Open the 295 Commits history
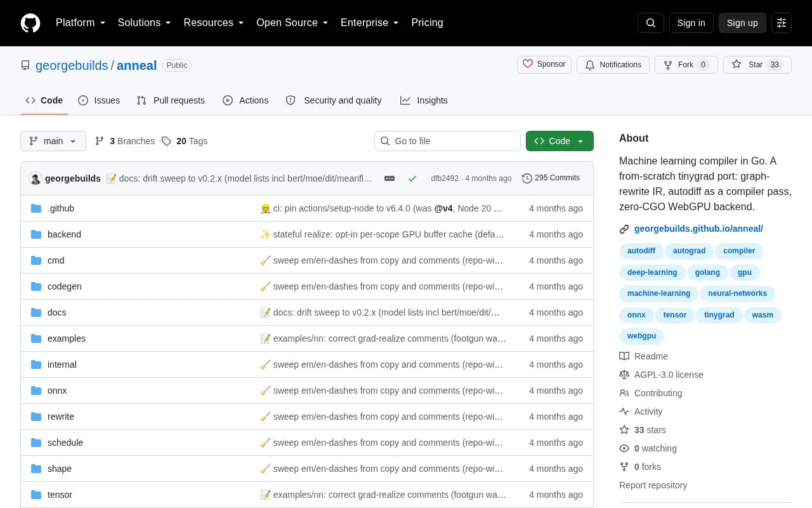The image size is (812, 508). pos(551,178)
